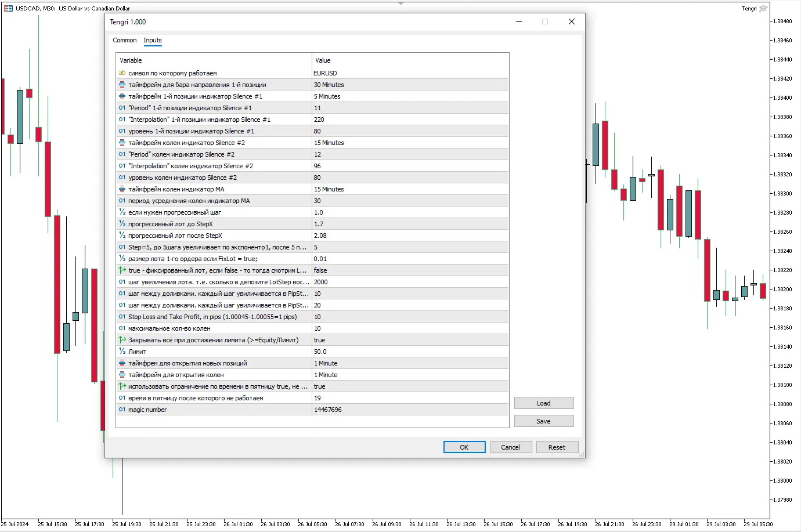Click integer icon of "Period" колен Silence #2

pyautogui.click(x=122, y=154)
